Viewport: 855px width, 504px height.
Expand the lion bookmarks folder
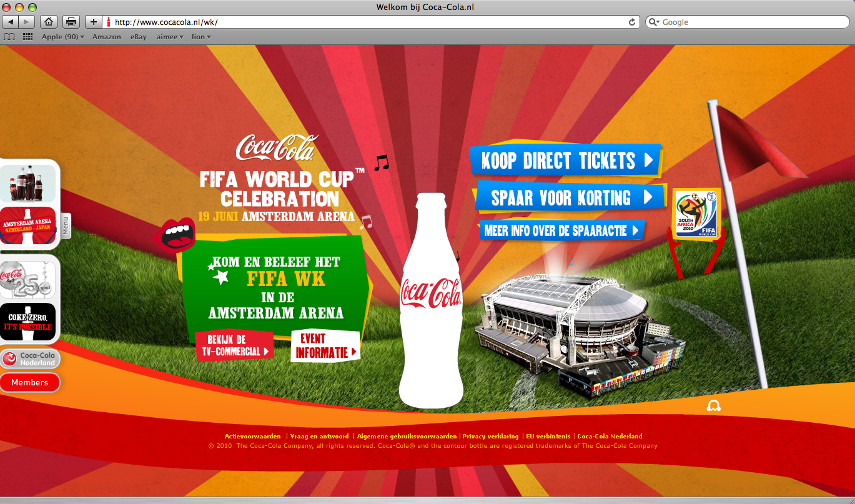[201, 37]
